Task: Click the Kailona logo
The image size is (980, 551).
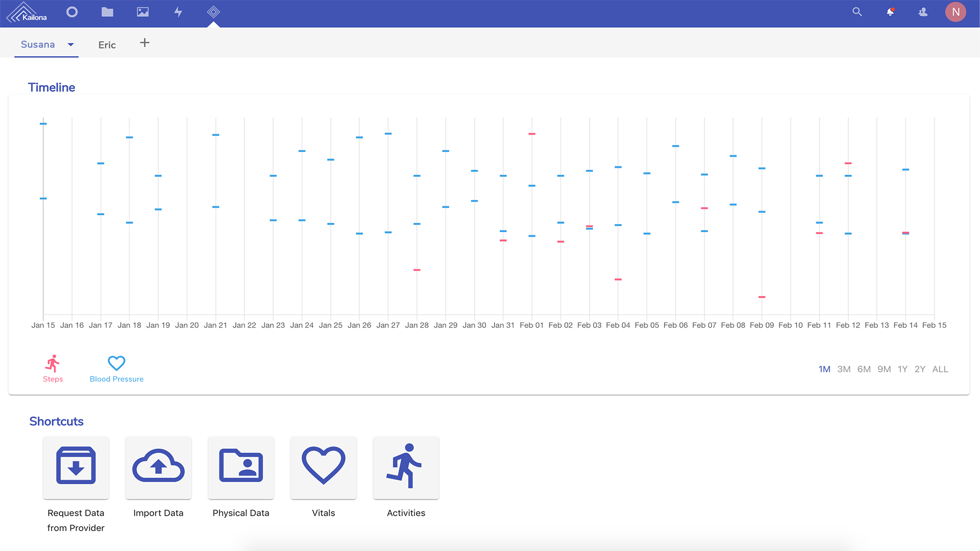Action: pos(27,12)
